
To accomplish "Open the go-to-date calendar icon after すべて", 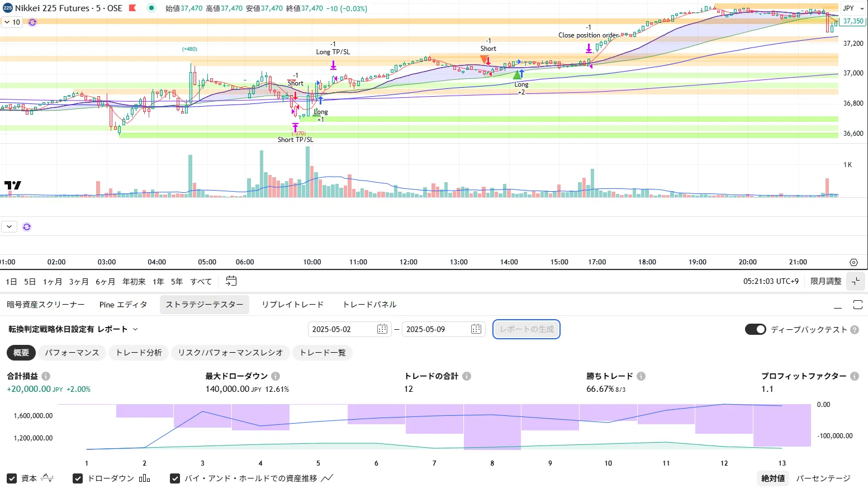I will (x=231, y=281).
